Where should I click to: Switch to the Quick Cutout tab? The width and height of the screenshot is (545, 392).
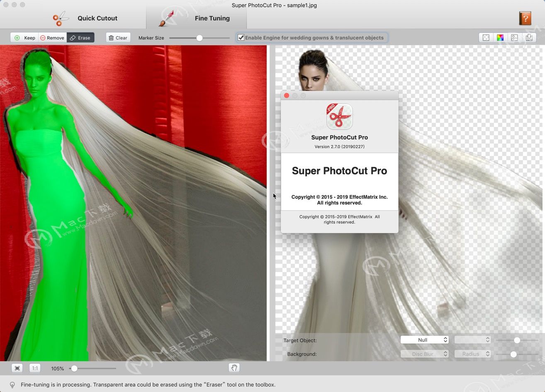coord(85,18)
